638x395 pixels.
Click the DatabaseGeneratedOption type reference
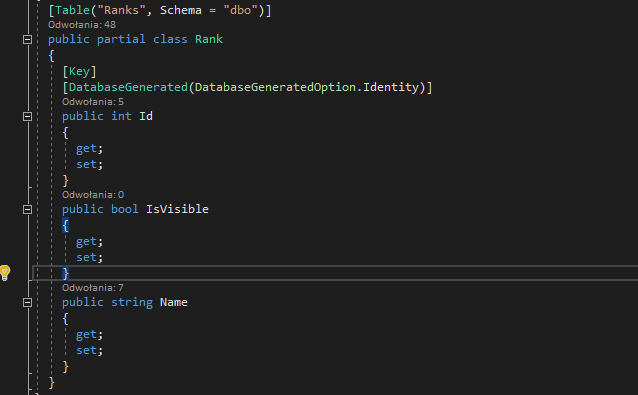[x=275, y=87]
